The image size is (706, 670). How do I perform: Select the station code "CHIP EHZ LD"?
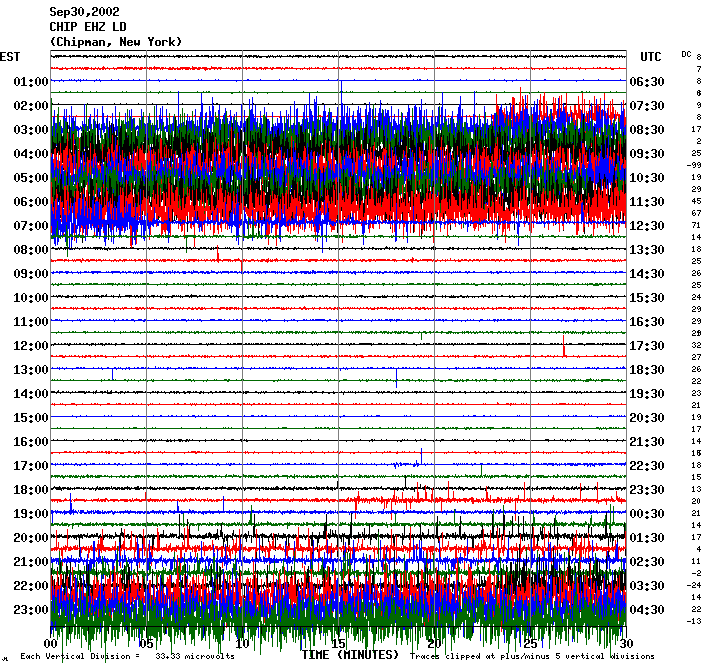pyautogui.click(x=88, y=27)
